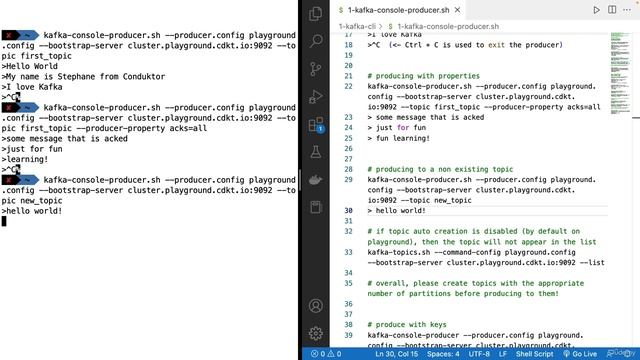Click '> some message that is acked' line
Image resolution: width=640 pixels, height=360 pixels.
click(425, 117)
